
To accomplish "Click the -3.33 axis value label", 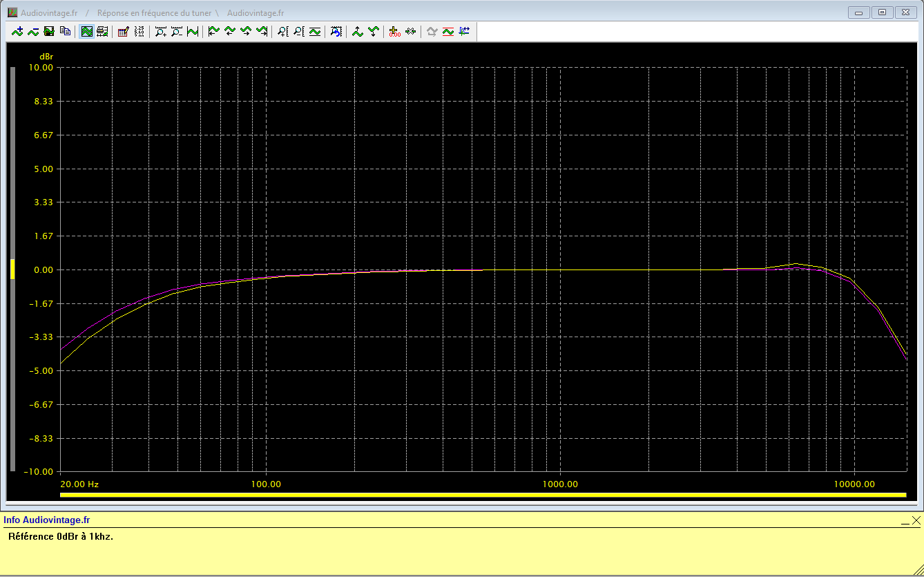I will click(41, 337).
